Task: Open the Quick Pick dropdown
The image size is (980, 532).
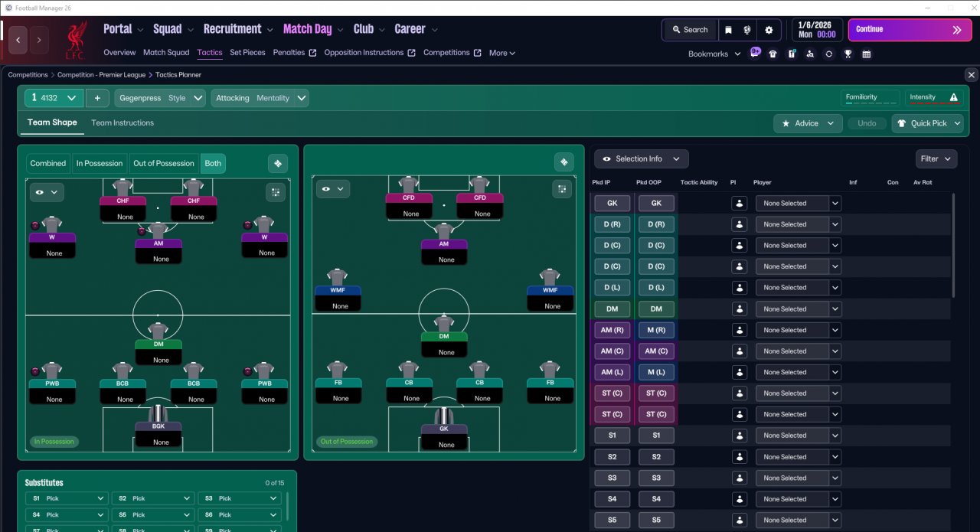Action: pyautogui.click(x=927, y=123)
